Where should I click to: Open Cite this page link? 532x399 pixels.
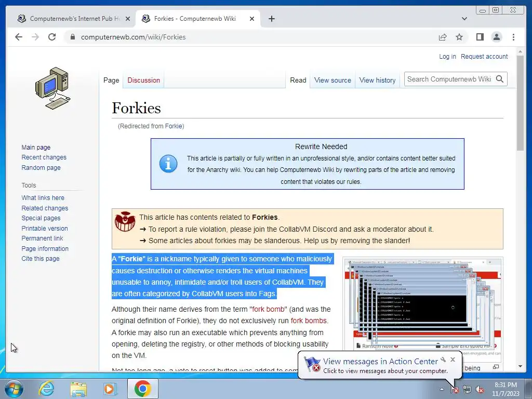(41, 259)
